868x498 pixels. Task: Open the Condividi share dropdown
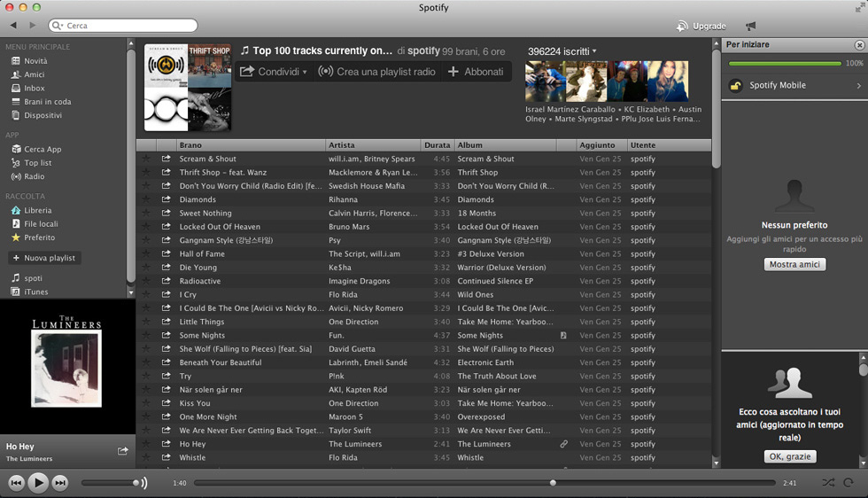pos(274,72)
